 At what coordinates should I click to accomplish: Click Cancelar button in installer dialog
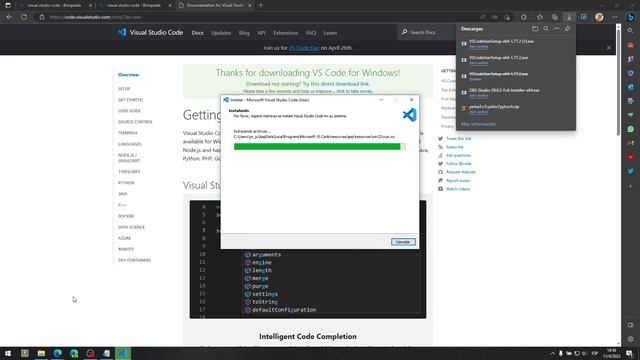[x=403, y=242]
